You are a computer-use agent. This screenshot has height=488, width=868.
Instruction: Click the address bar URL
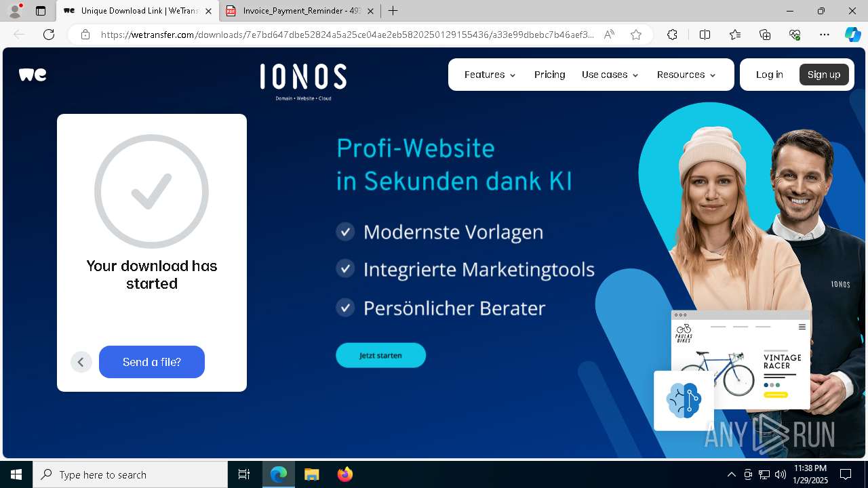click(x=347, y=35)
